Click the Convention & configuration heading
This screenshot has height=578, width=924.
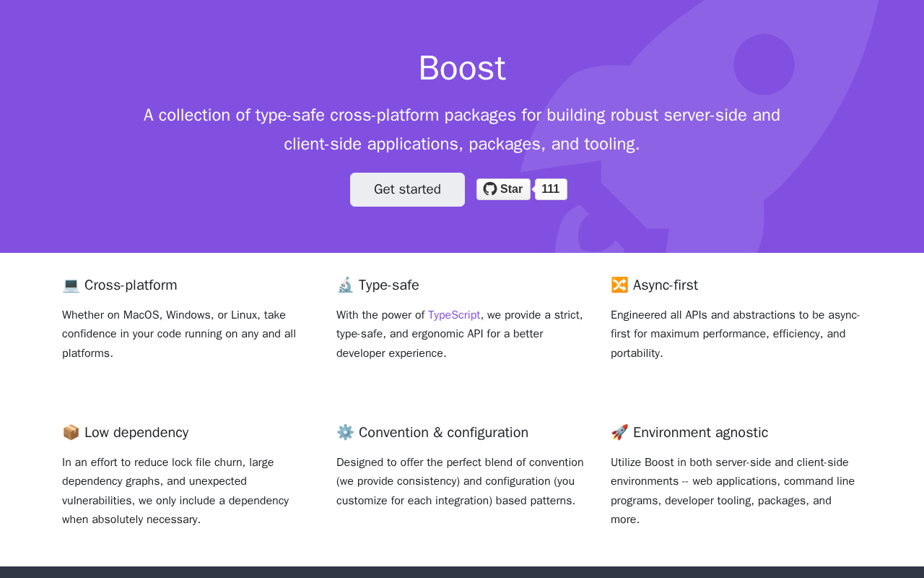click(443, 433)
